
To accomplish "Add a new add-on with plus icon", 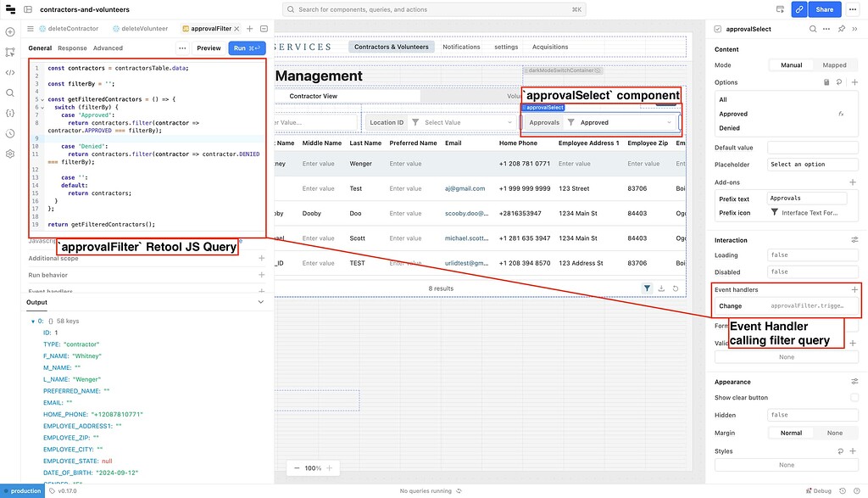I will (x=853, y=182).
